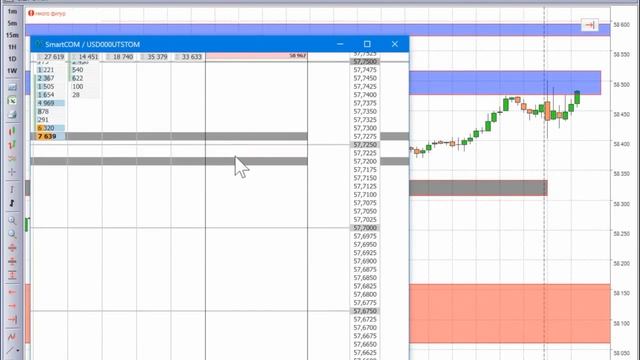Click the 291 volume cell
Image resolution: width=640 pixels, height=360 pixels.
coord(50,120)
